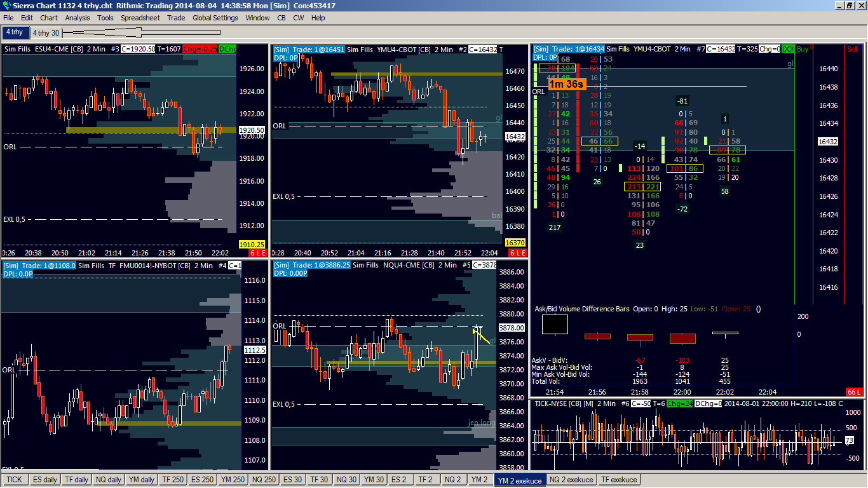Viewport: 868px width, 488px height.
Task: Go to the TF 2 tab
Action: [x=426, y=480]
